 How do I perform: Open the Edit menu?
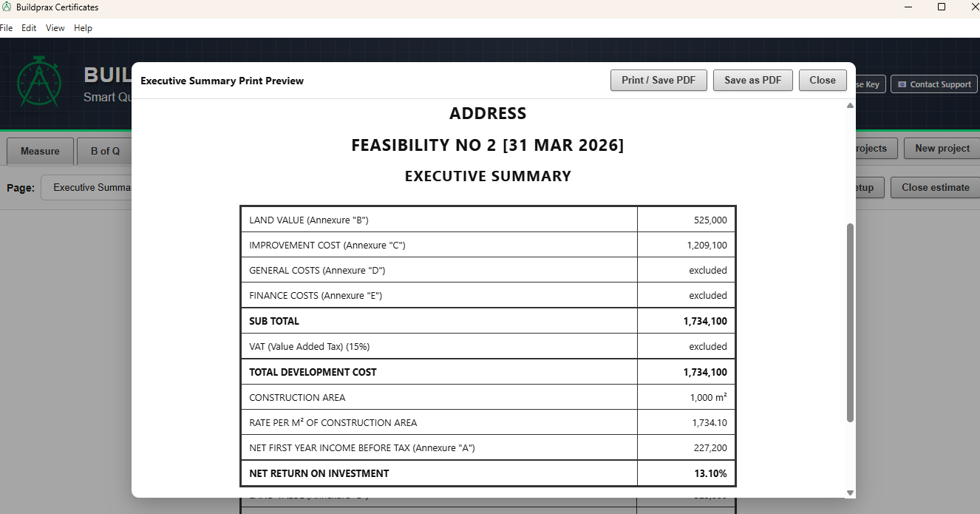(29, 28)
